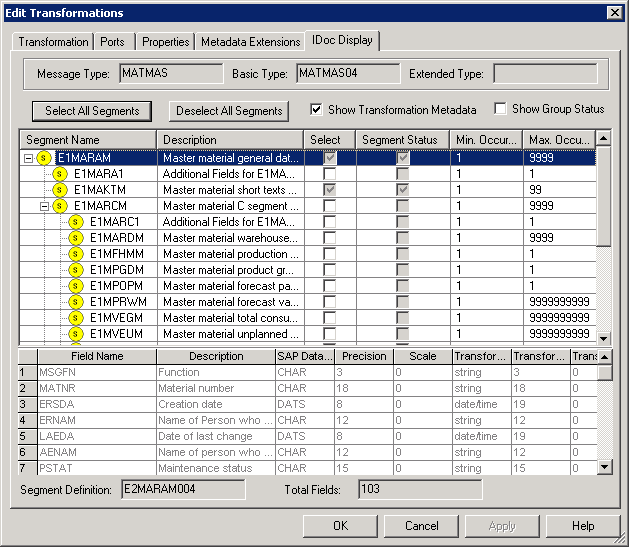Click the E1MARDM segment icon
Screen dimensions: 629x547
coord(76,238)
